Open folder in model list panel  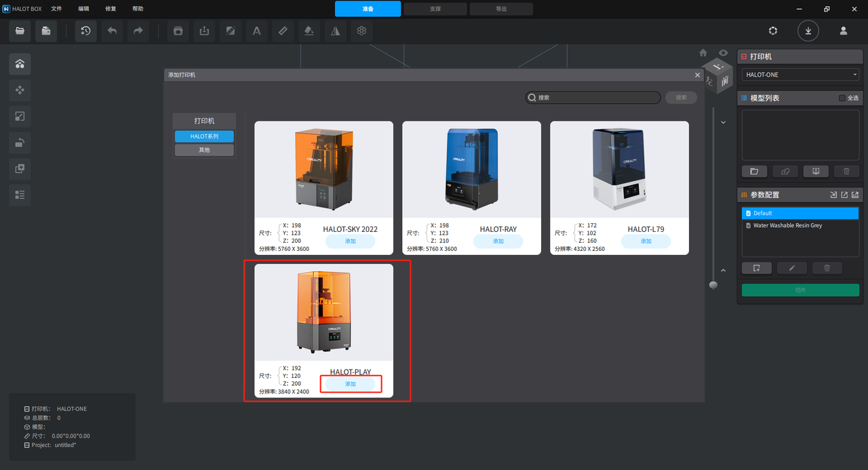click(x=754, y=172)
